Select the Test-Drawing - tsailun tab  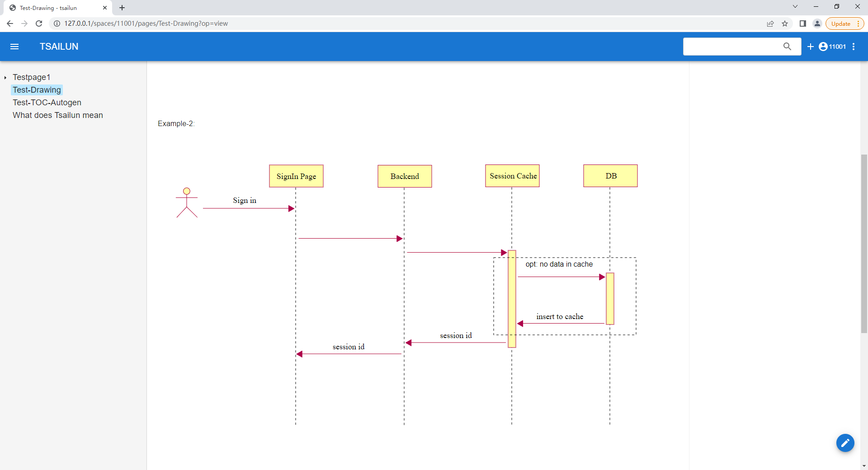point(58,8)
